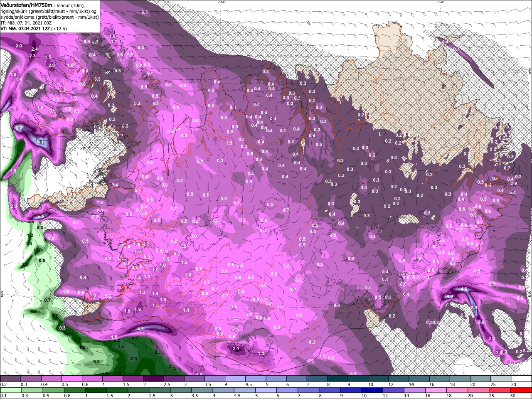Image resolution: width=532 pixels, height=399 pixels.
Task: Click the pale green first swatch of lower legend
Action: (10, 390)
